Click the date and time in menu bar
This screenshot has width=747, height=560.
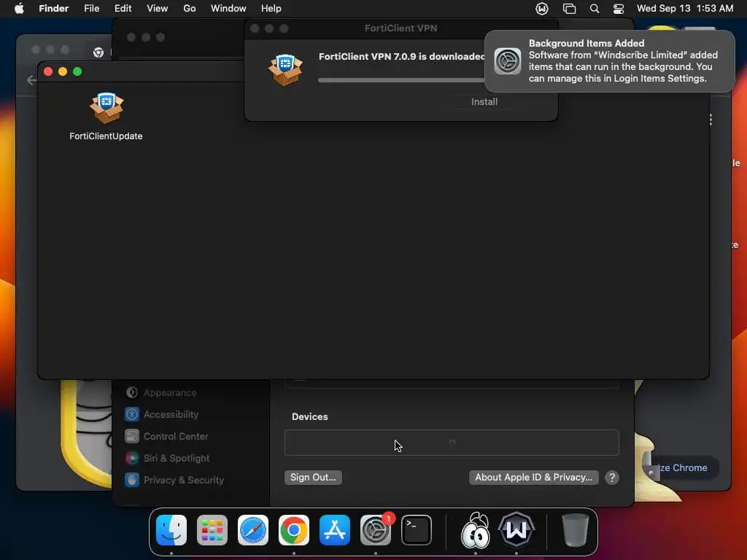click(x=684, y=9)
